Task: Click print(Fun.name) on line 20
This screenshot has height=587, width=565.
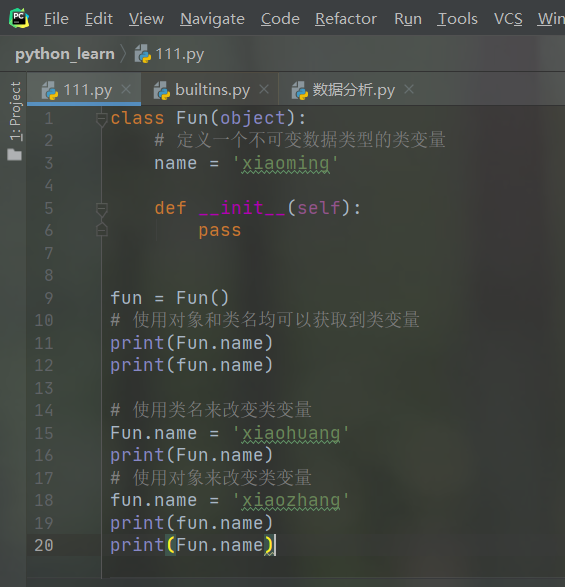Action: point(191,545)
